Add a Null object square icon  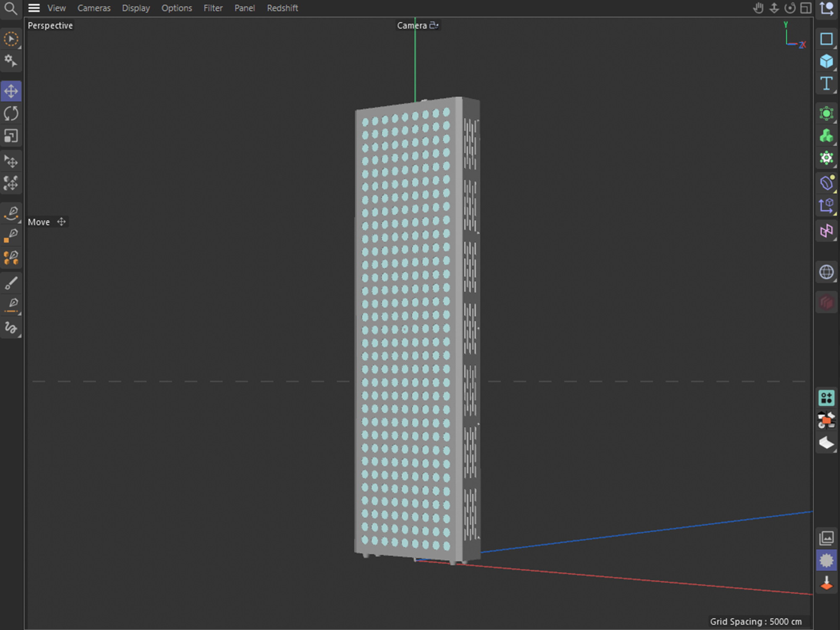tap(827, 39)
